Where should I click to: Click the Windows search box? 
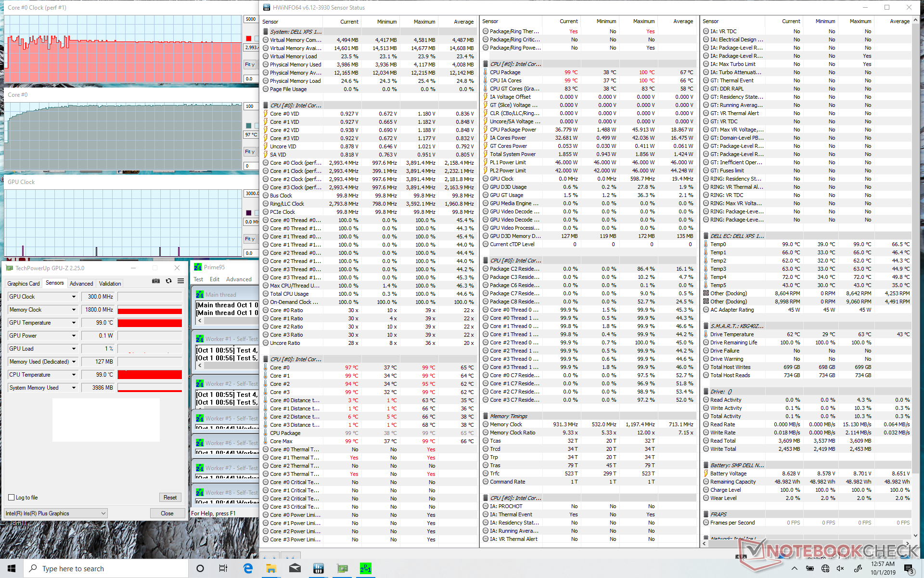click(x=106, y=568)
